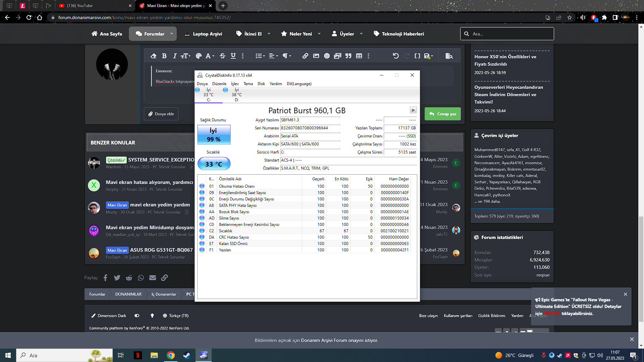Expand the Üyeler dropdown arrow
This screenshot has height=362, width=644.
point(361,34)
